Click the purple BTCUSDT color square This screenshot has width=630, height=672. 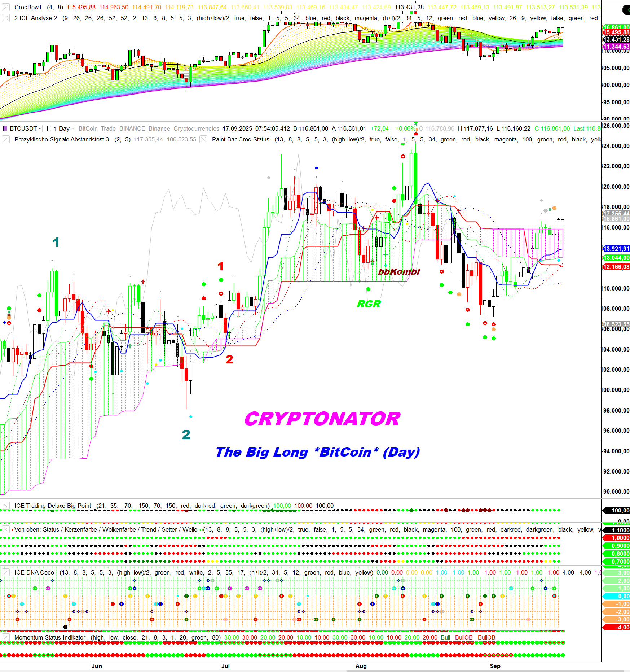point(5,128)
